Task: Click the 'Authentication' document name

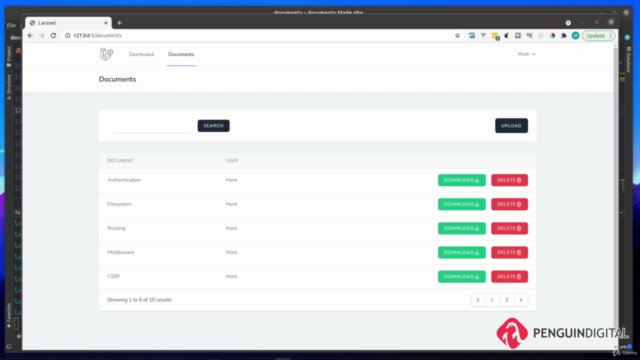Action: coord(124,180)
